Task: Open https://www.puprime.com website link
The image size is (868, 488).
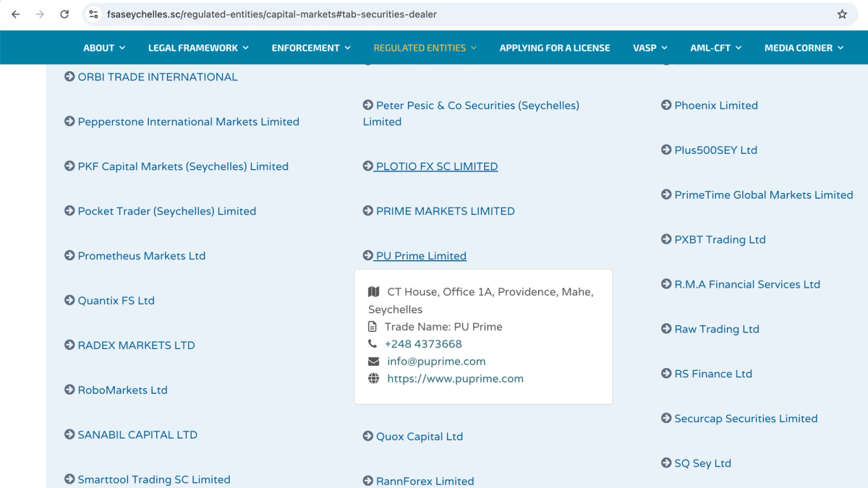Action: pos(455,379)
